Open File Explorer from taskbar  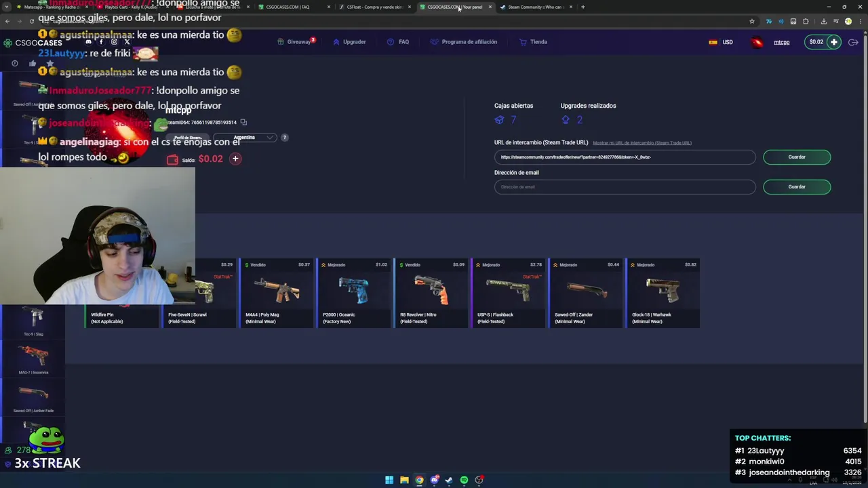[404, 480]
